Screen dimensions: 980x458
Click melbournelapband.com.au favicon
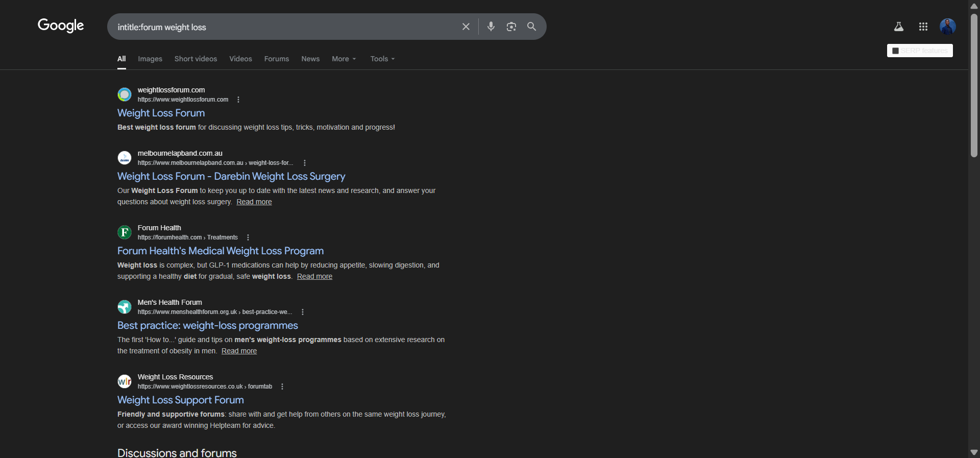click(x=125, y=158)
